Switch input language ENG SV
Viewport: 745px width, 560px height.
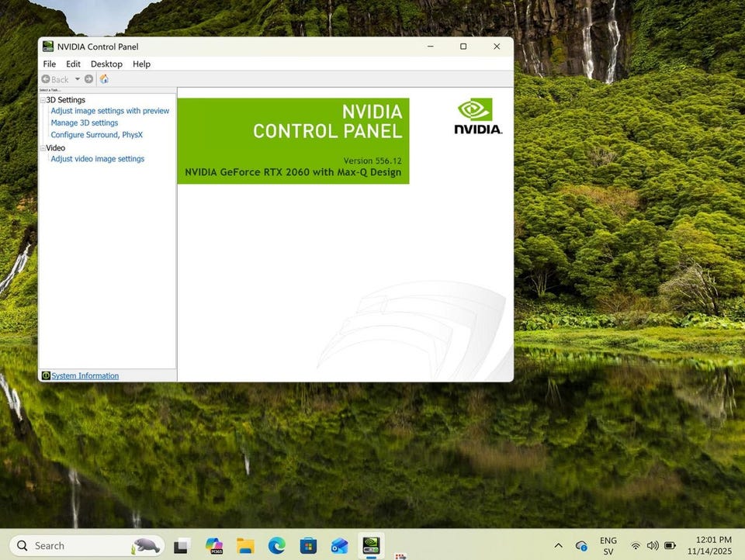[x=608, y=546]
